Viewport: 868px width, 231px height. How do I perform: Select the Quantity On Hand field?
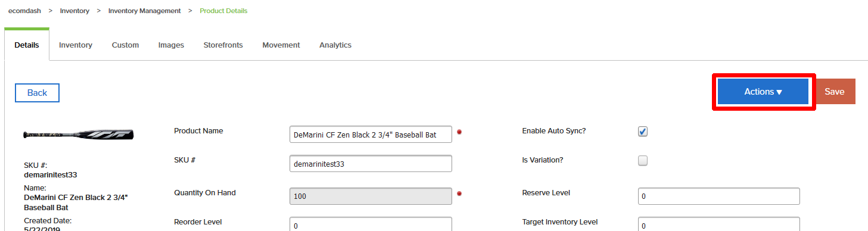[x=371, y=196]
